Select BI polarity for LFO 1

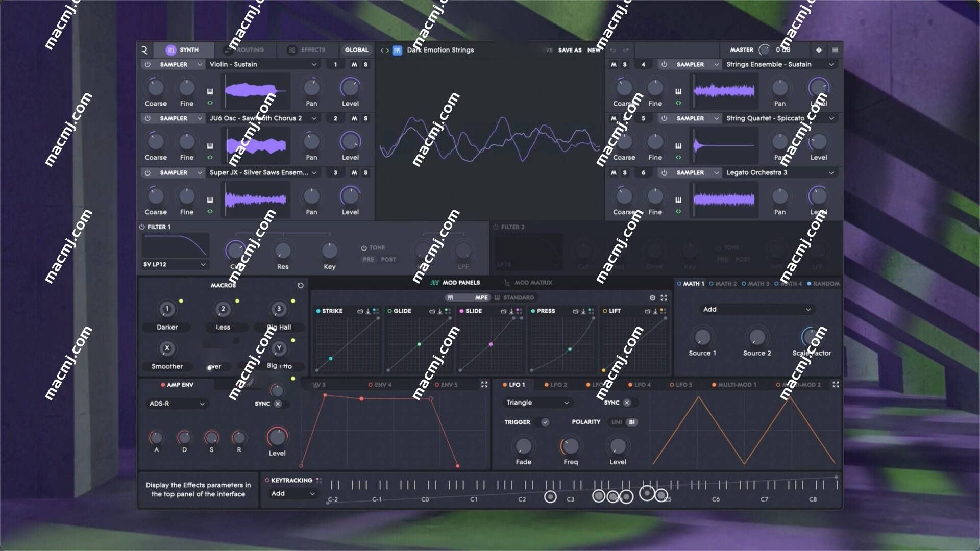click(632, 422)
